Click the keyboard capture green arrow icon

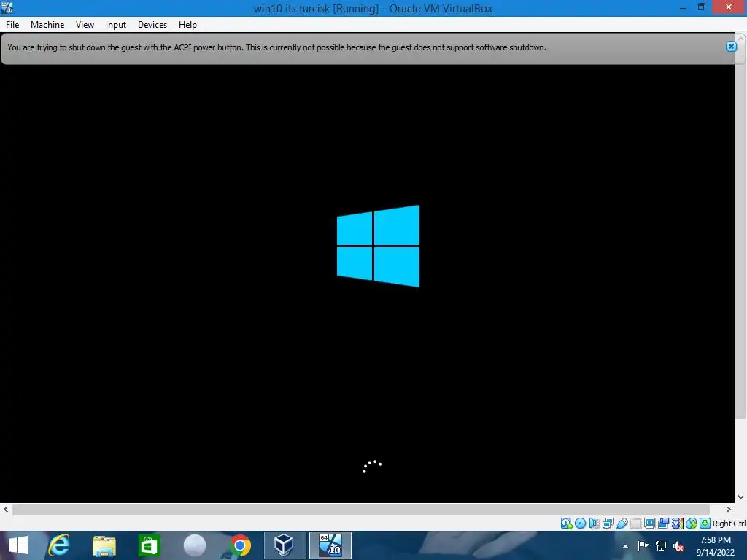pos(705,524)
